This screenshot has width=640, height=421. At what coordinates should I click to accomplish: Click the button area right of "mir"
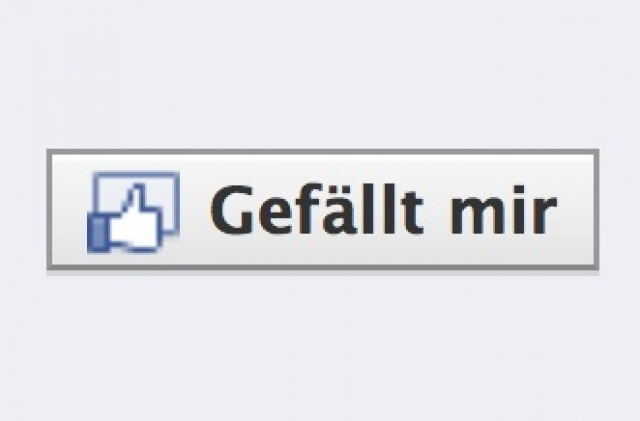coord(576,210)
